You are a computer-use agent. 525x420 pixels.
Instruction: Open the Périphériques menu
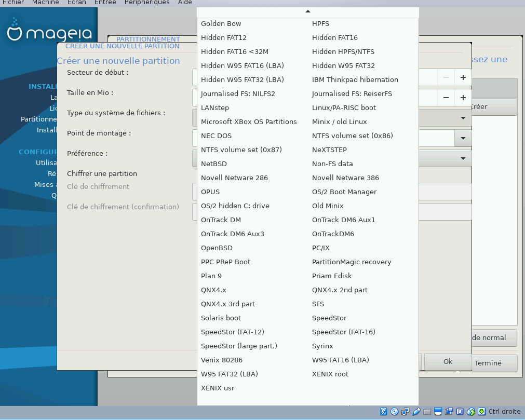point(147,3)
